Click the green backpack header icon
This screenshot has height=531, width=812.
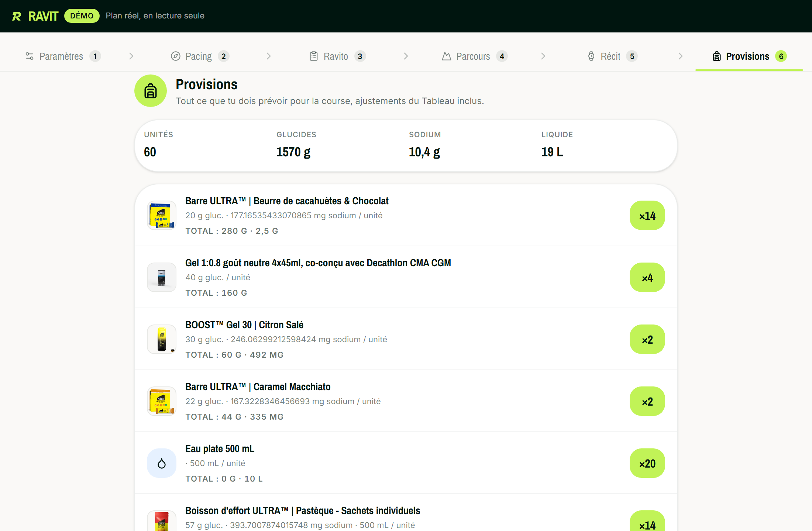pyautogui.click(x=151, y=91)
